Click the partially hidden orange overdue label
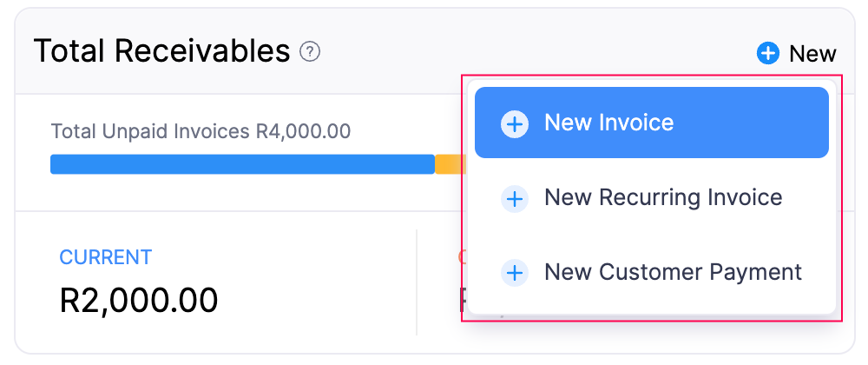 461,258
